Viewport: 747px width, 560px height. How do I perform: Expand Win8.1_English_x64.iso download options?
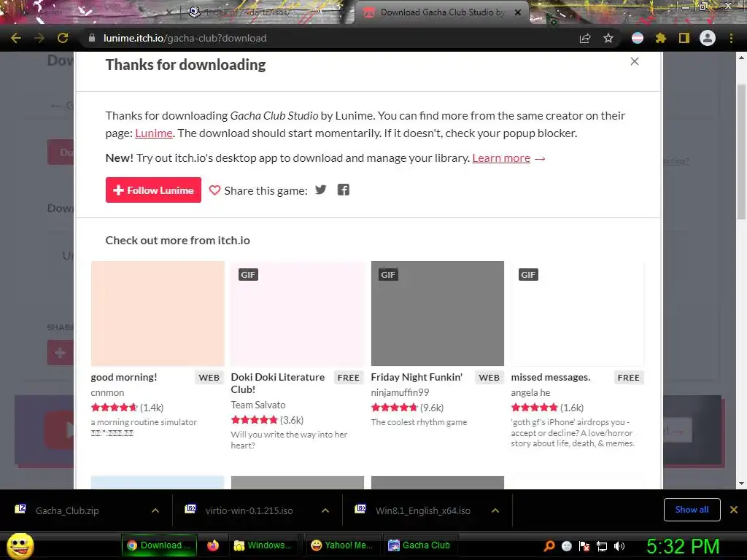[x=495, y=510]
